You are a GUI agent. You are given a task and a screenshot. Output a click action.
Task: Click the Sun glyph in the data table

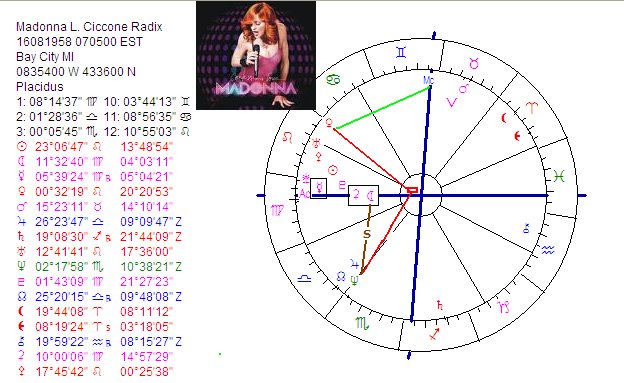coord(21,147)
